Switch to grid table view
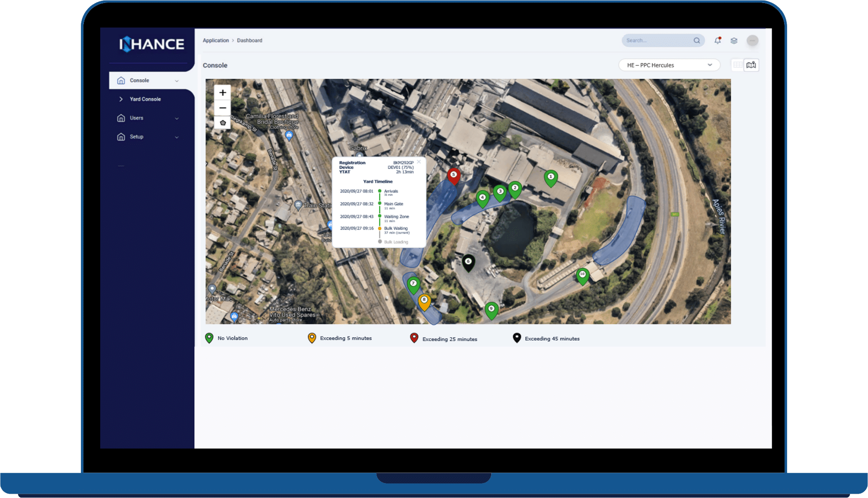The width and height of the screenshot is (868, 498). click(737, 65)
